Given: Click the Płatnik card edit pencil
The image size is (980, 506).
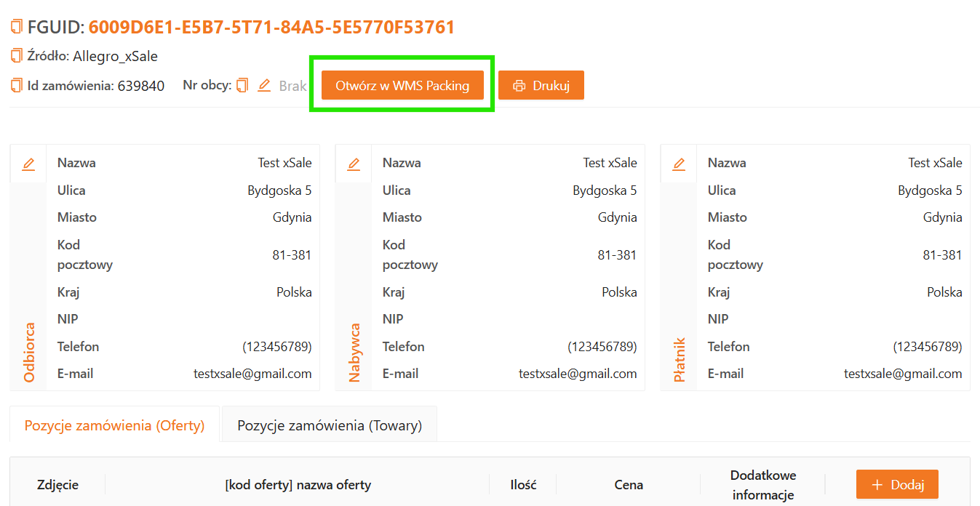Looking at the screenshot, I should coord(679,164).
